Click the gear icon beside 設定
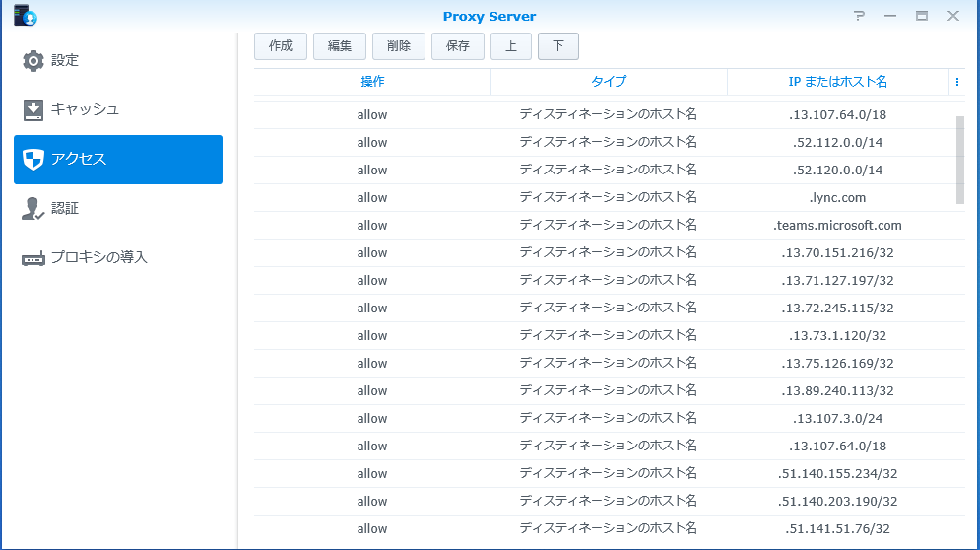 pos(33,61)
